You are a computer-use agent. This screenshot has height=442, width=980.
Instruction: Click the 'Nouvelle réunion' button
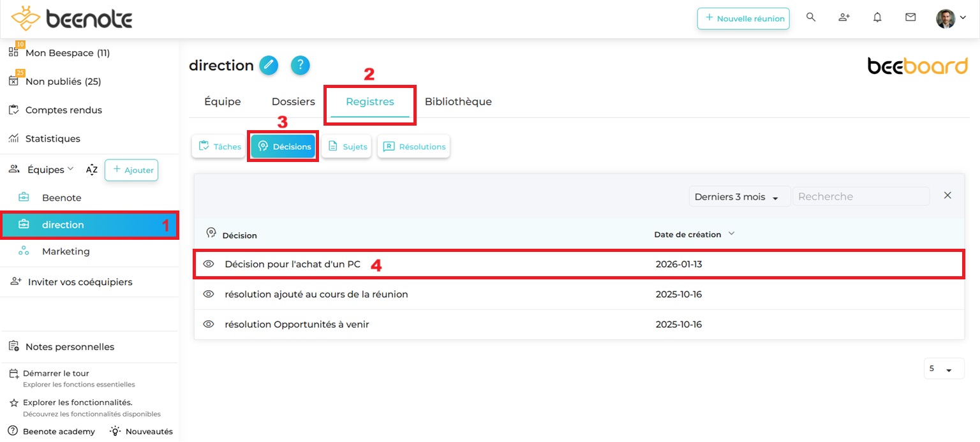[743, 18]
